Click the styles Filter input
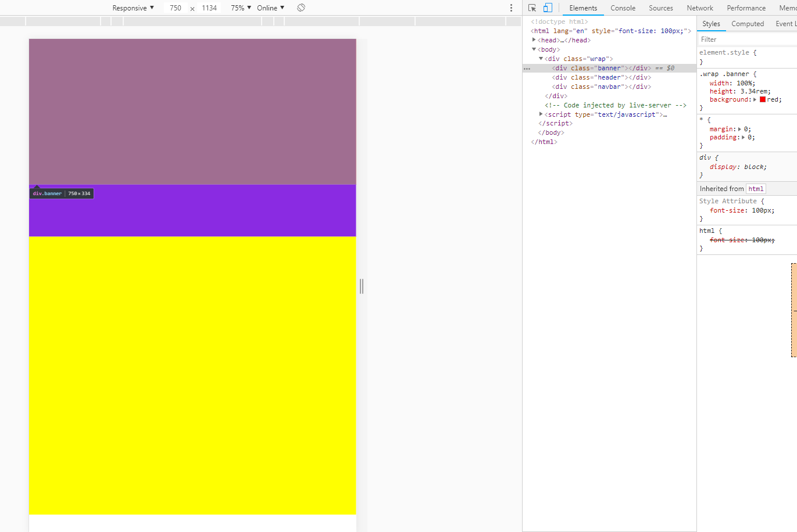 pos(746,39)
